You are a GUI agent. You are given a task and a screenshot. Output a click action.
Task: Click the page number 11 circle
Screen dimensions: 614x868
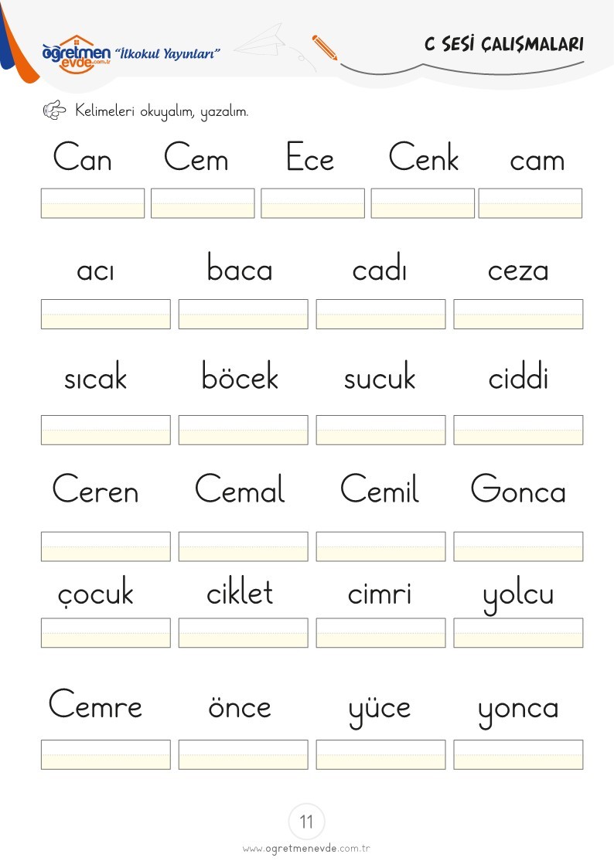tap(307, 821)
